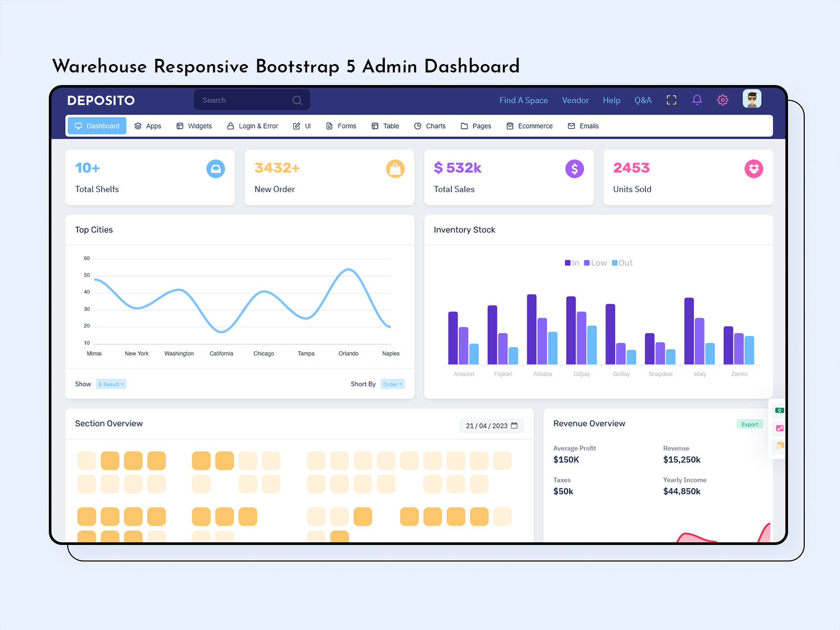Click the Export button in Revenue Overview

point(750,424)
